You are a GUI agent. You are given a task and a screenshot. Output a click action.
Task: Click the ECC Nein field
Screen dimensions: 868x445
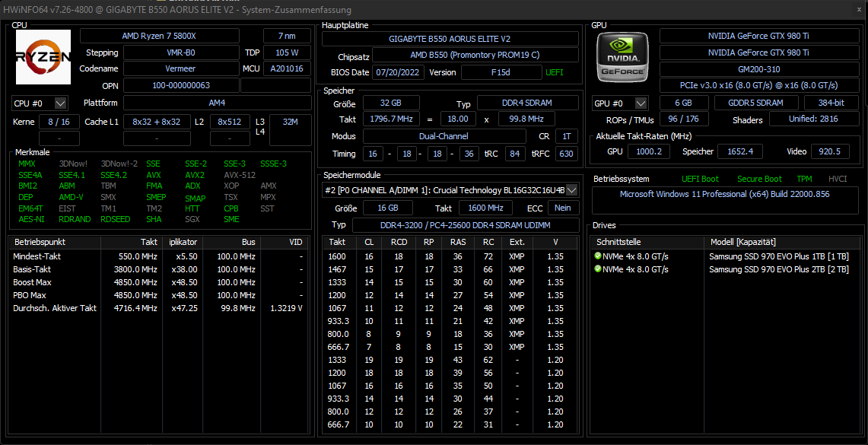coord(563,208)
